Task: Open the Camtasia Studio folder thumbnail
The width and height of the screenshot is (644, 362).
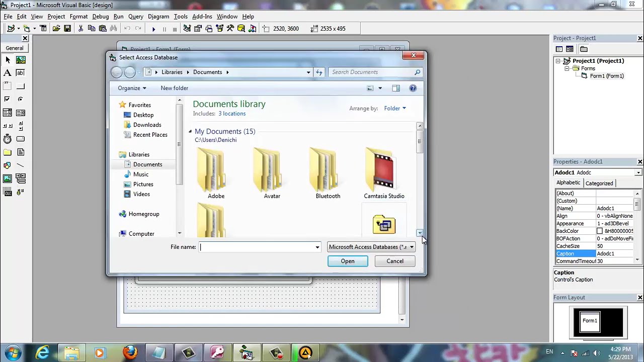Action: coord(384,173)
